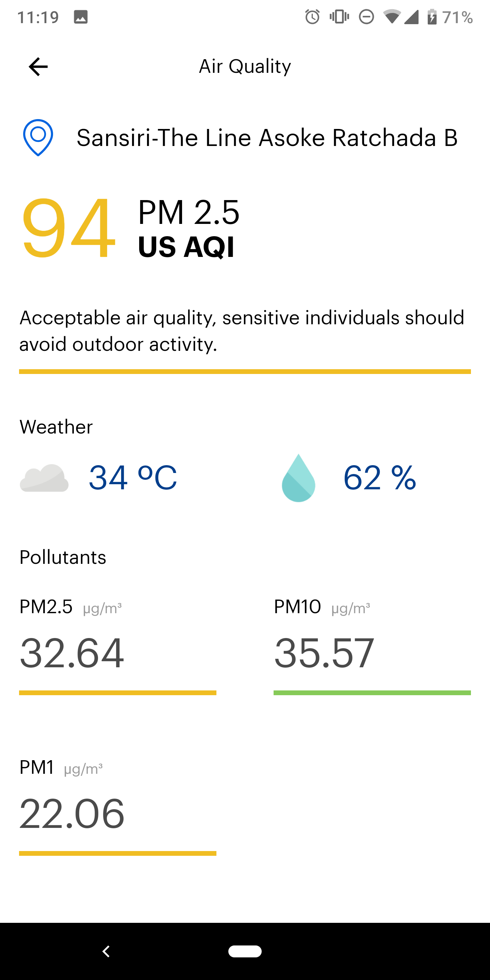Tap the grey cloud weather icon
This screenshot has height=980, width=490.
pyautogui.click(x=44, y=478)
